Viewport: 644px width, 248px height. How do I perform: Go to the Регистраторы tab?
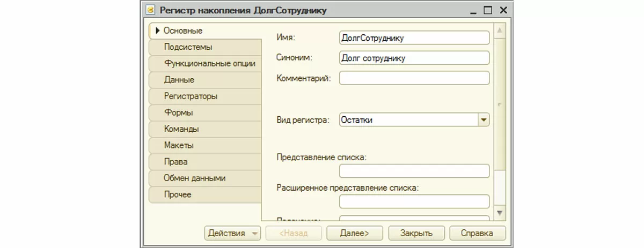191,96
